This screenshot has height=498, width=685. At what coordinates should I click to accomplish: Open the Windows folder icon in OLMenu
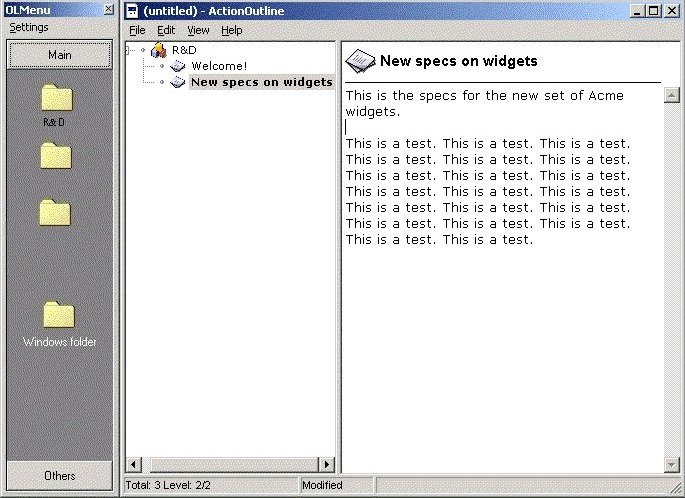coord(59,315)
